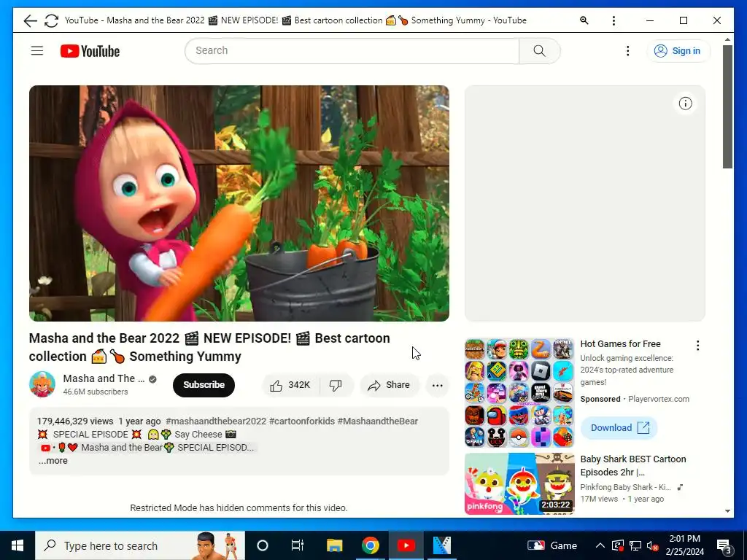Screen dimensions: 747x560
Task: Reload the page with refresh icon
Action: 52,20
